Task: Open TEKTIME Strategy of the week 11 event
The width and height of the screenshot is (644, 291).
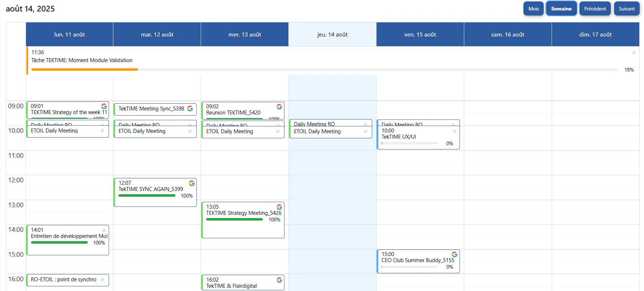Action: click(x=68, y=110)
